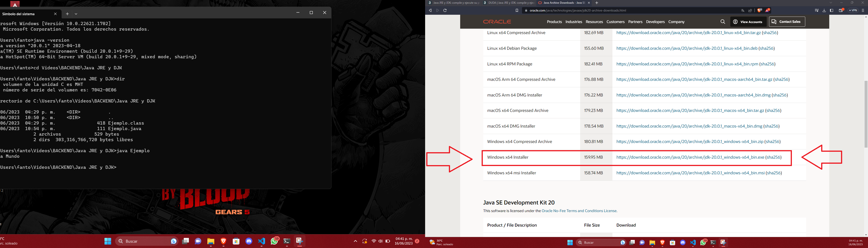
Task: Open Brave Rewards triangle icon
Action: click(x=768, y=10)
